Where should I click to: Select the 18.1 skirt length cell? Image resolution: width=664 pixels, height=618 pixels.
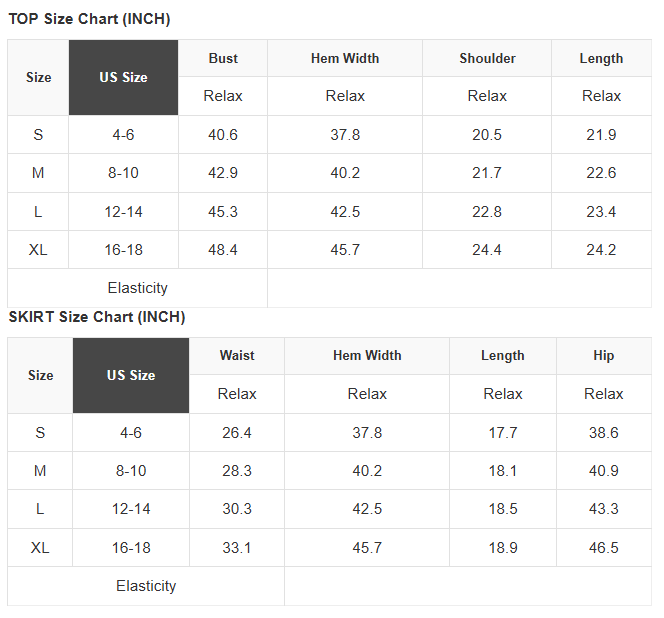503,471
